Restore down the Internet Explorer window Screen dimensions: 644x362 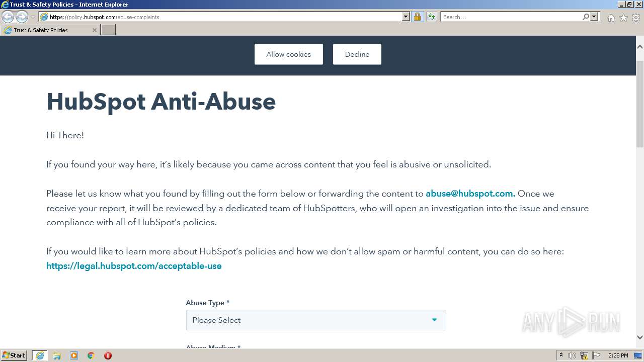[x=629, y=5]
